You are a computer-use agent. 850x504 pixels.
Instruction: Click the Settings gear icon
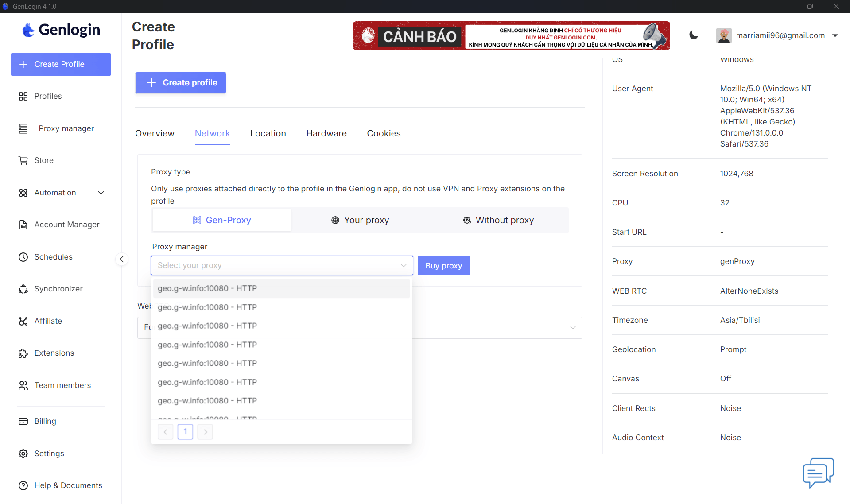click(23, 454)
